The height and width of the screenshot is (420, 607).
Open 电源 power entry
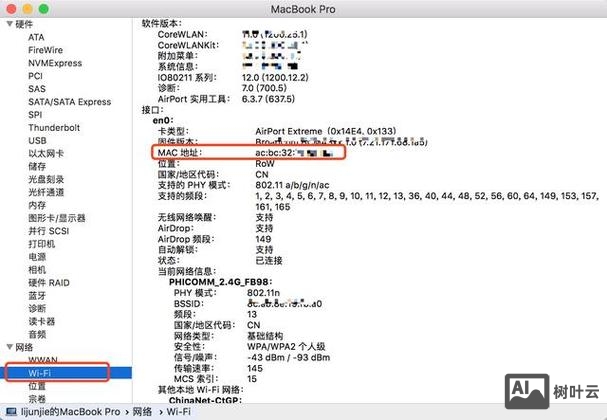[x=37, y=257]
